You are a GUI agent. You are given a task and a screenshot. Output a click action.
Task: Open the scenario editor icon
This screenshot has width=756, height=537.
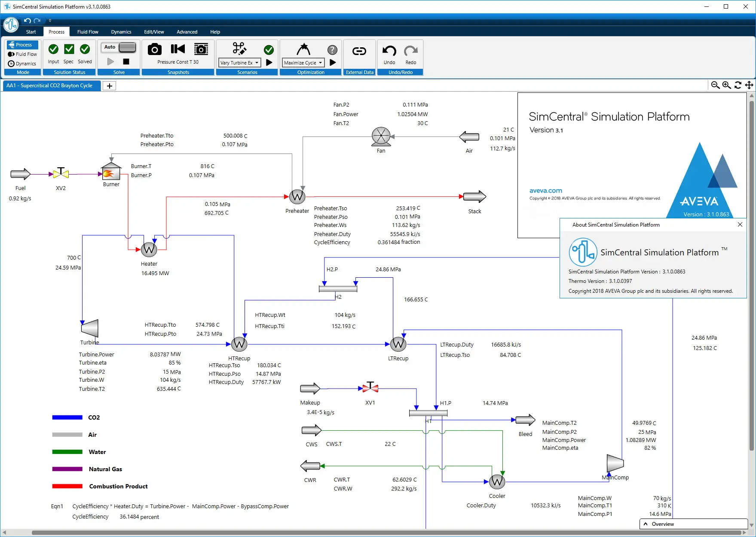(x=239, y=49)
